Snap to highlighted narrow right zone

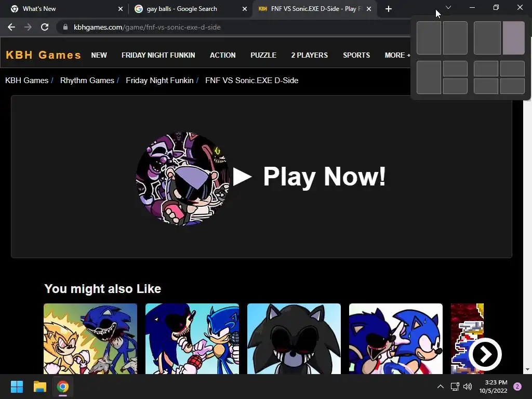[x=514, y=38]
